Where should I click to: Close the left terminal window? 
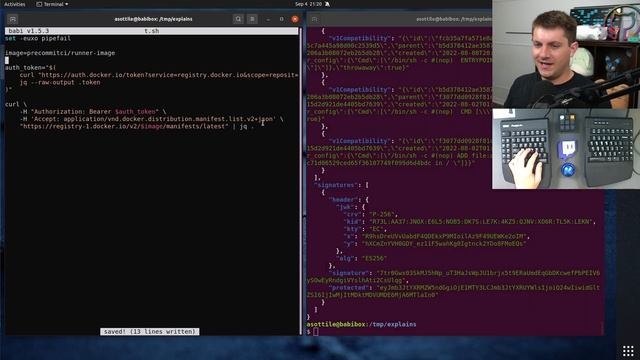click(295, 19)
